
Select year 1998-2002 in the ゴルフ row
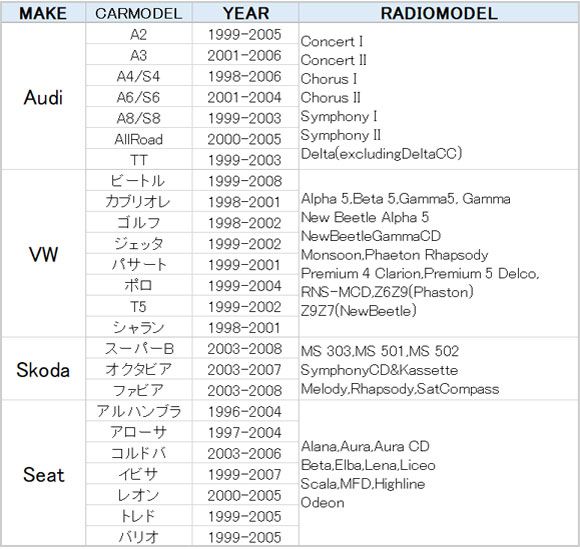tap(246, 223)
